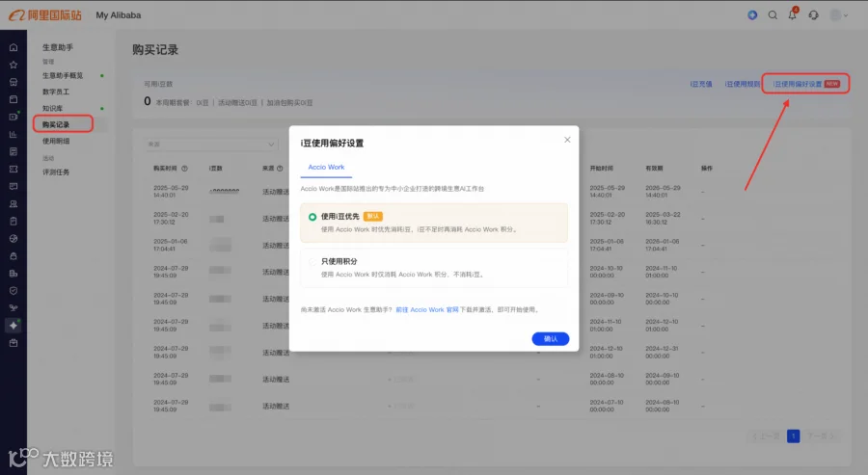Select the 只使用积分 radio option
868x475 pixels.
(312, 261)
